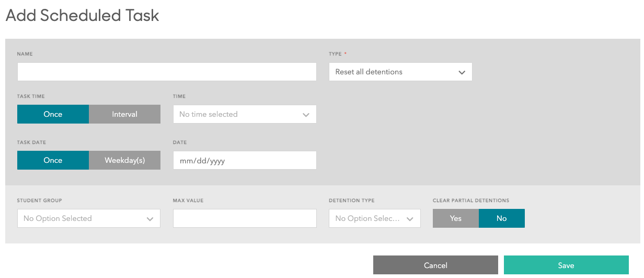
Task: Click the Student Group chevron arrow
Action: [150, 219]
